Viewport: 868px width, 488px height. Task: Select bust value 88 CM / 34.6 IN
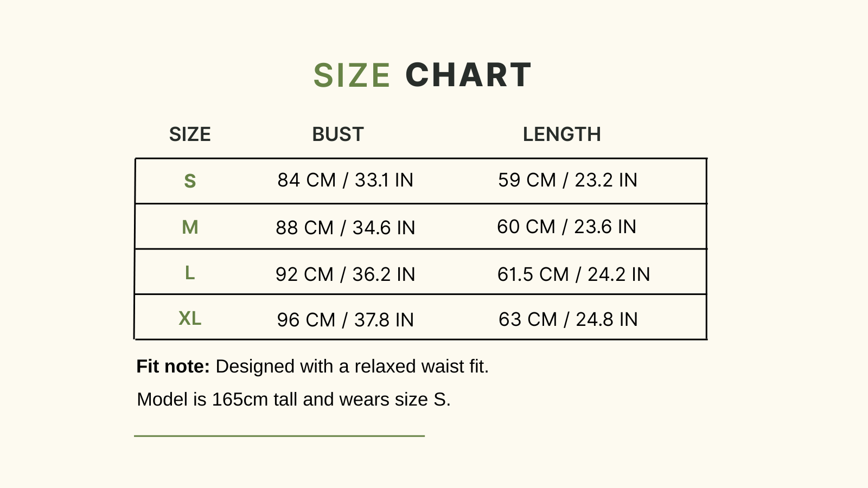pyautogui.click(x=346, y=228)
